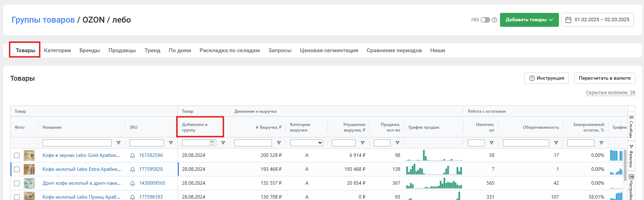This screenshot has height=200, width=644.
Task: Open product Кофе молотый Lebo Extra
Action: pyautogui.click(x=82, y=169)
